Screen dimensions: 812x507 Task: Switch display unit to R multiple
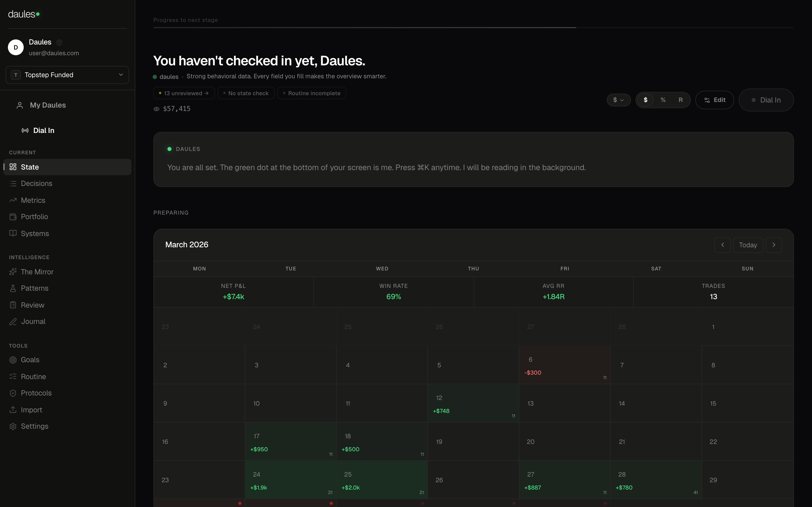(680, 100)
